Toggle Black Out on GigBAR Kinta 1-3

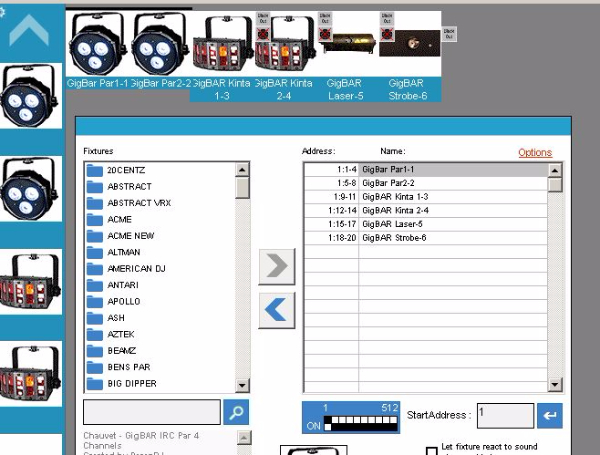point(263,20)
